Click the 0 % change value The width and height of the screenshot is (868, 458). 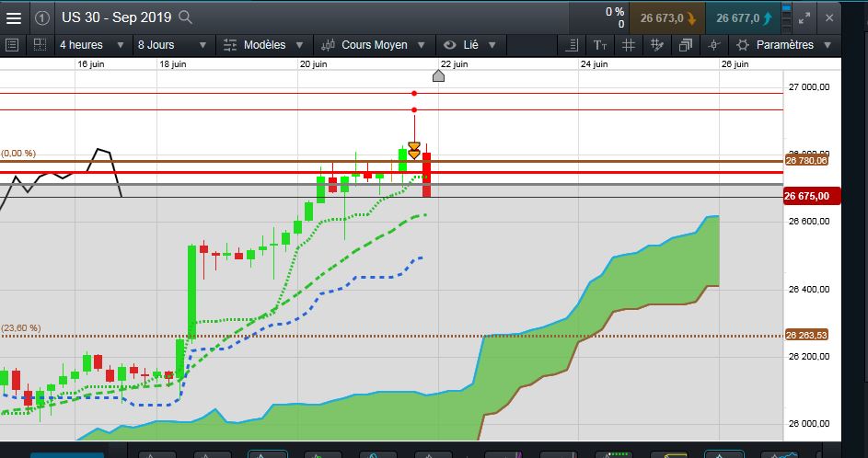click(615, 12)
